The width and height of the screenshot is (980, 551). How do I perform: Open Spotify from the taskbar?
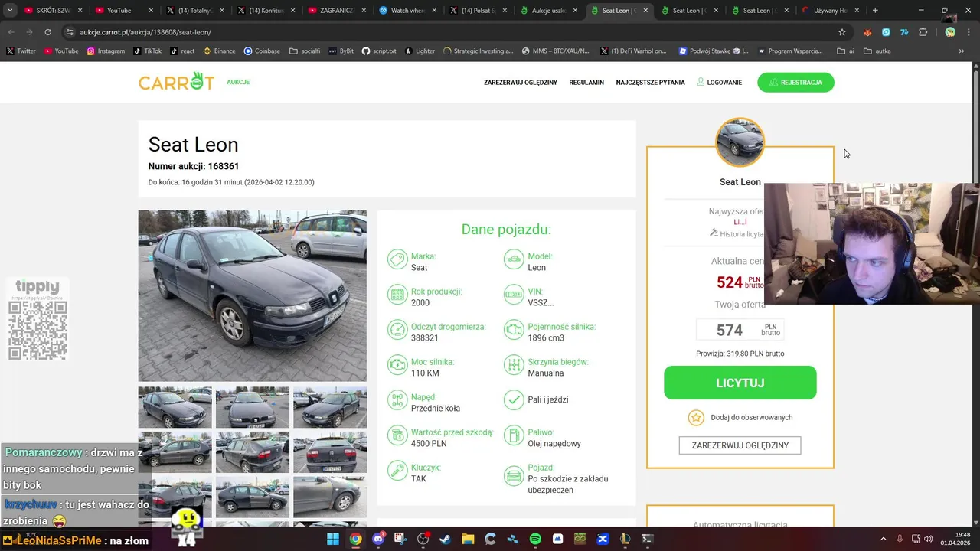click(535, 539)
